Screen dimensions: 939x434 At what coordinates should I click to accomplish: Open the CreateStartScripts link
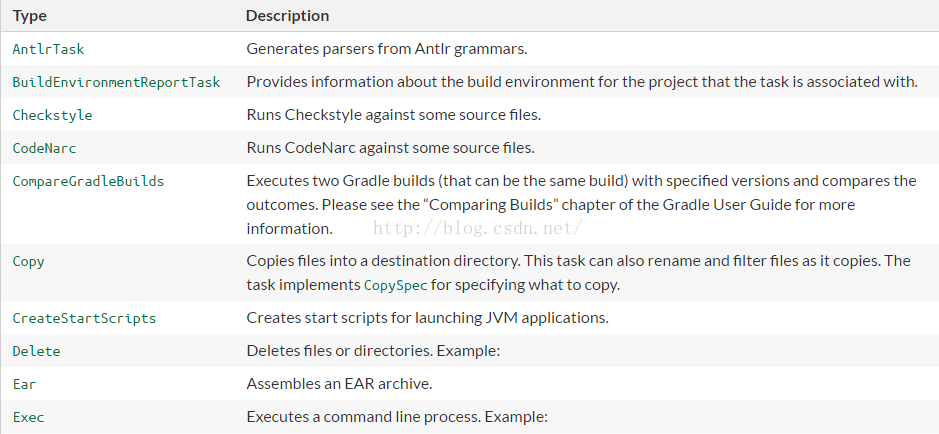click(84, 318)
